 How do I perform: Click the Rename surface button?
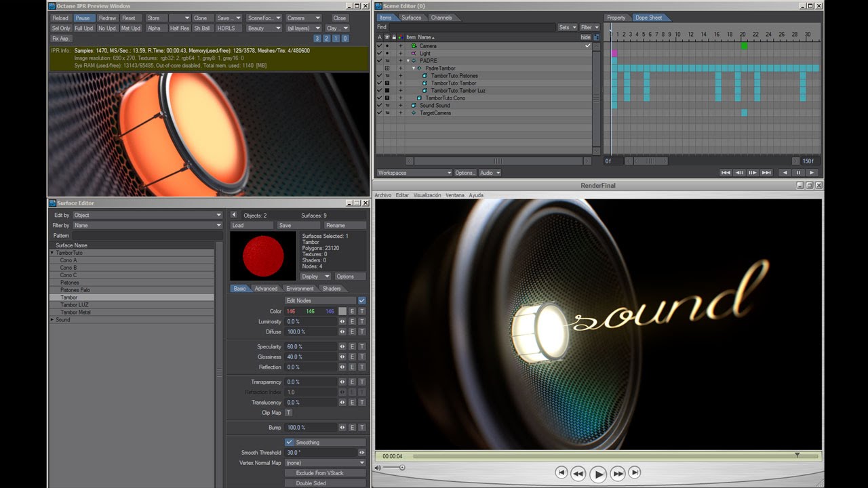tap(344, 225)
